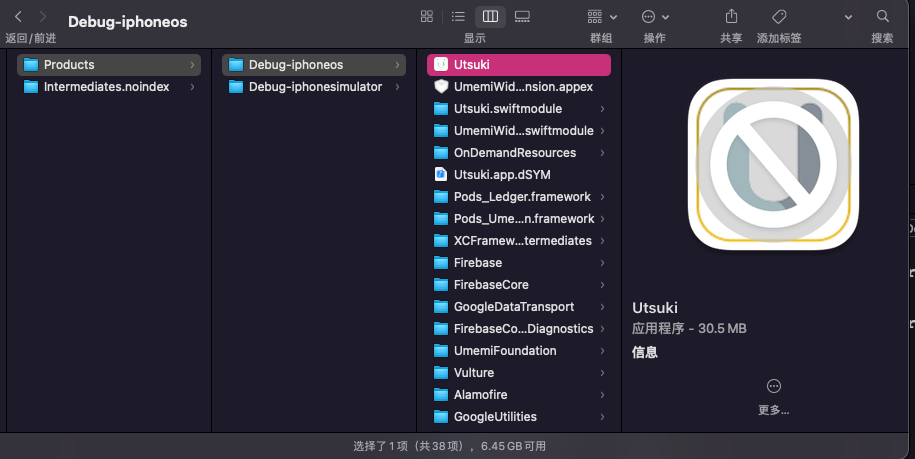Select the Debug-iphonesimulator folder

point(314,87)
